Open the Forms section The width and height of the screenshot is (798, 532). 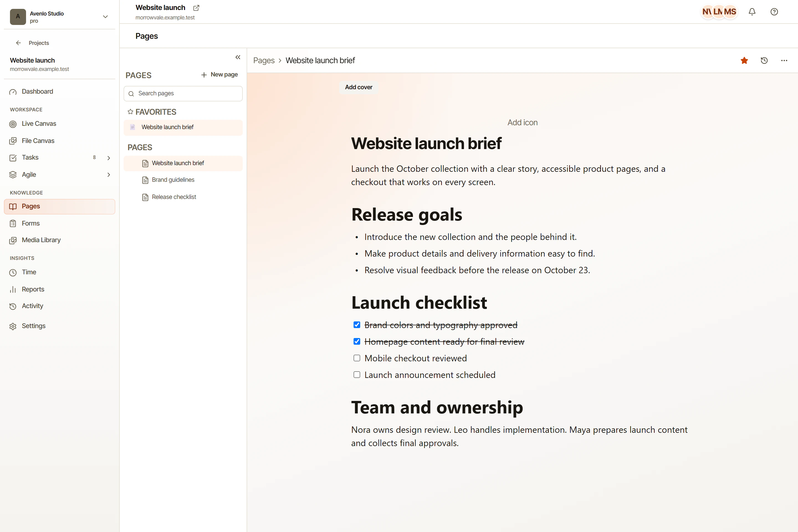[x=60, y=223]
